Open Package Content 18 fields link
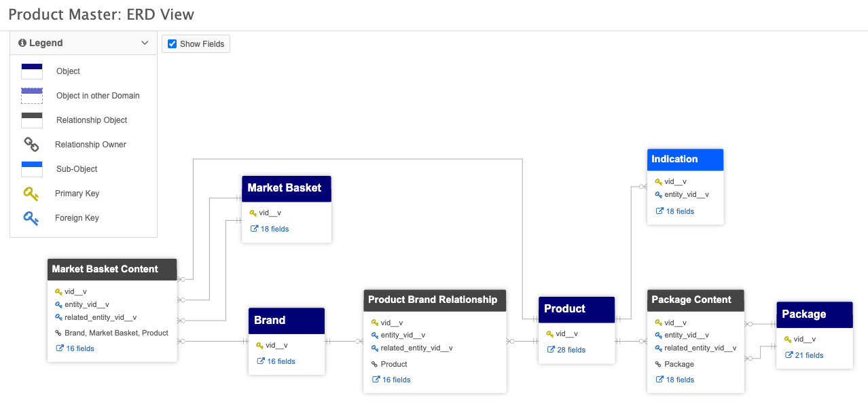The image size is (868, 417). [679, 380]
